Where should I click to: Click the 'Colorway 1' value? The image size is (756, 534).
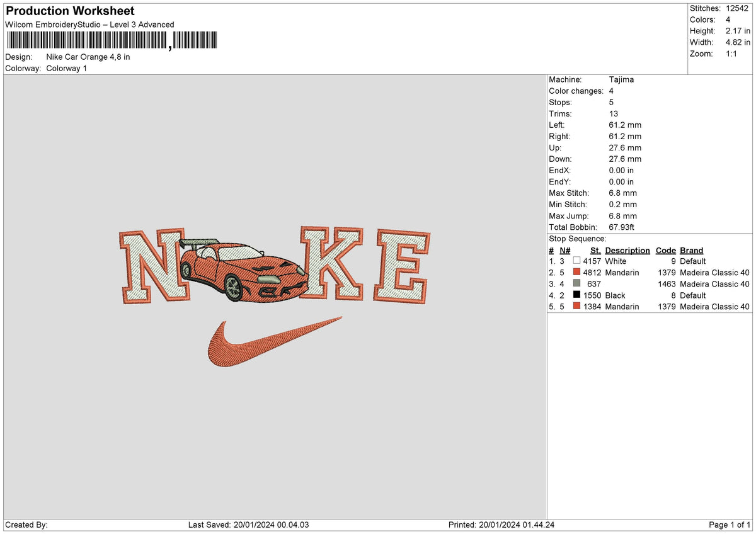pyautogui.click(x=67, y=68)
